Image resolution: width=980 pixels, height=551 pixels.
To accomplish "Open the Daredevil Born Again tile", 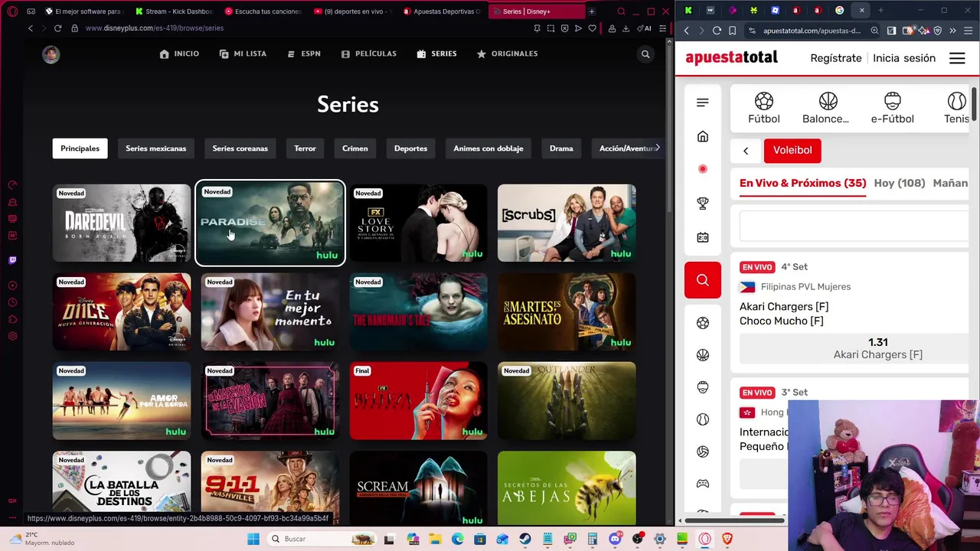I will [121, 223].
